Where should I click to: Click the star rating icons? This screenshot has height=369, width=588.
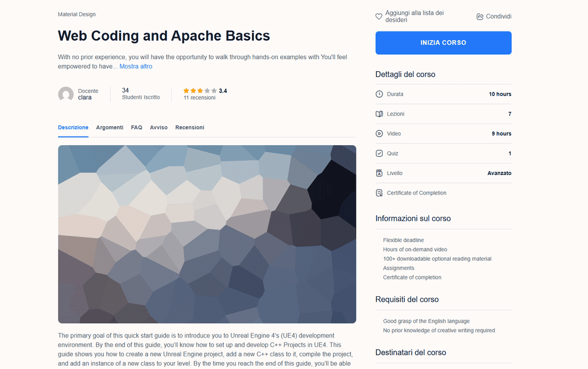[200, 91]
